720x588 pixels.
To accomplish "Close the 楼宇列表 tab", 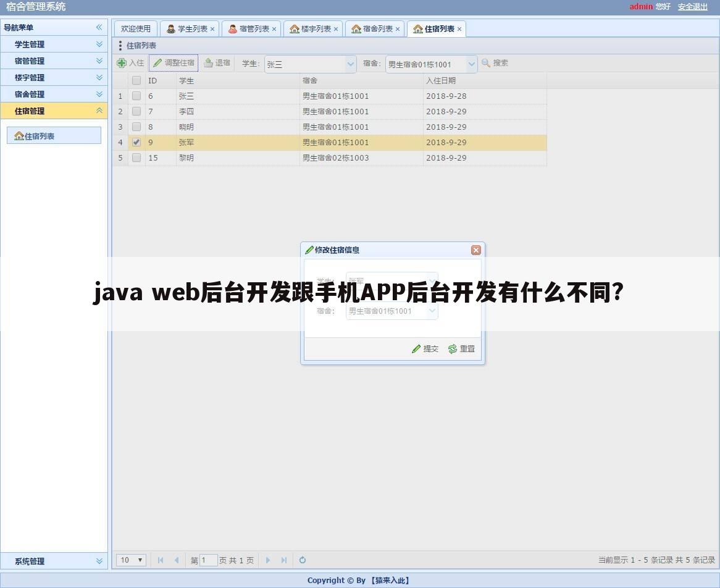I will point(336,29).
